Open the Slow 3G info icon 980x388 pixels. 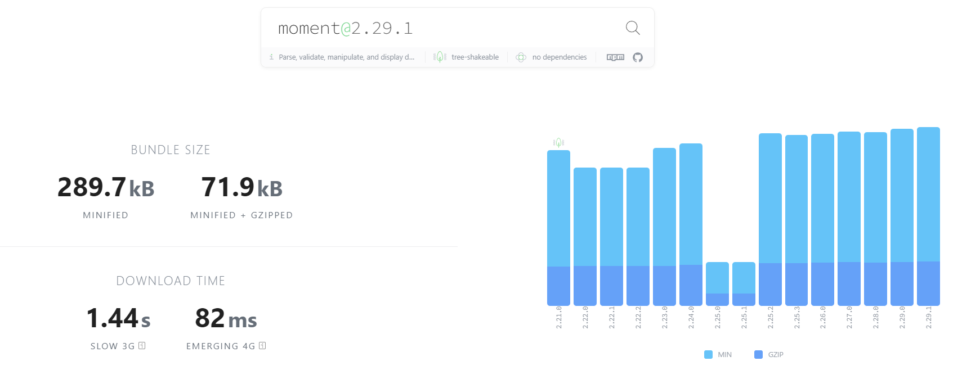point(142,346)
